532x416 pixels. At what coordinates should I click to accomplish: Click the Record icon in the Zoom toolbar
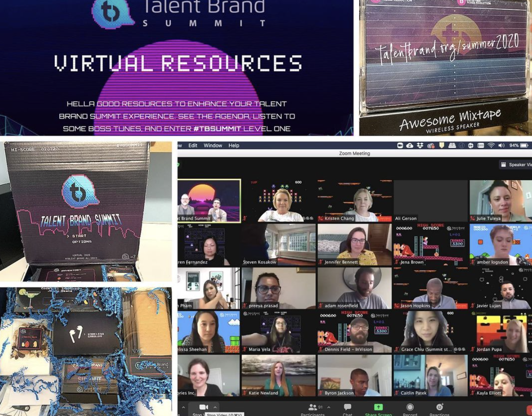tap(410, 407)
